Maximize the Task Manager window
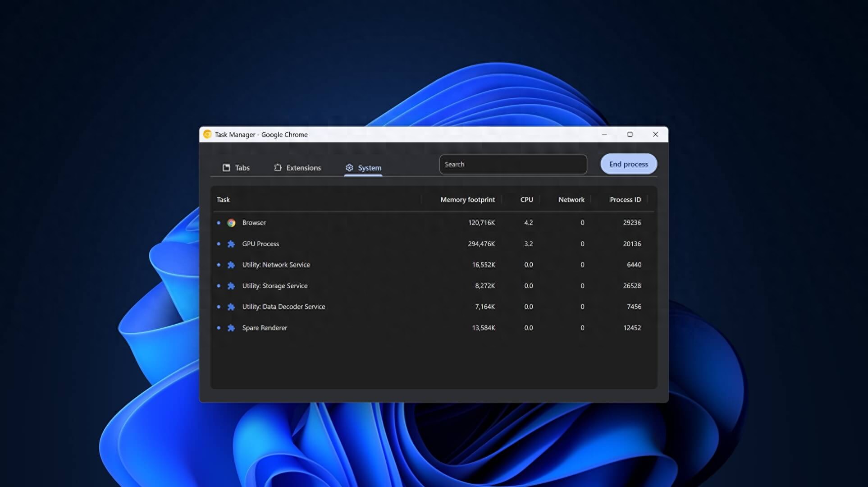The height and width of the screenshot is (487, 868). [630, 134]
